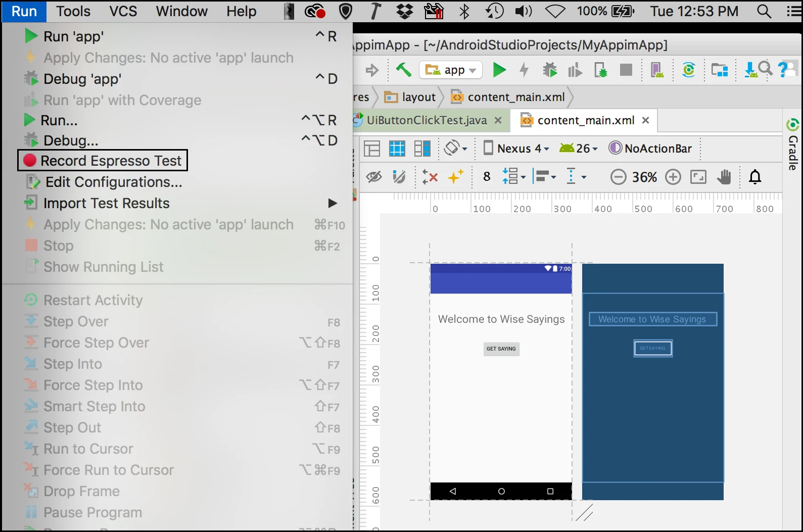
Task: Click the Wi-Fi status icon in menu bar
Action: click(x=555, y=11)
